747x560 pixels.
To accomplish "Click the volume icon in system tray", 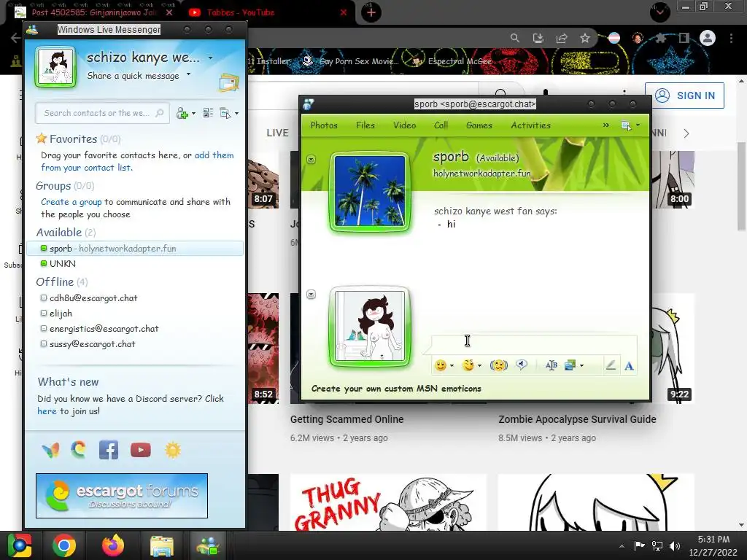I will click(675, 545).
